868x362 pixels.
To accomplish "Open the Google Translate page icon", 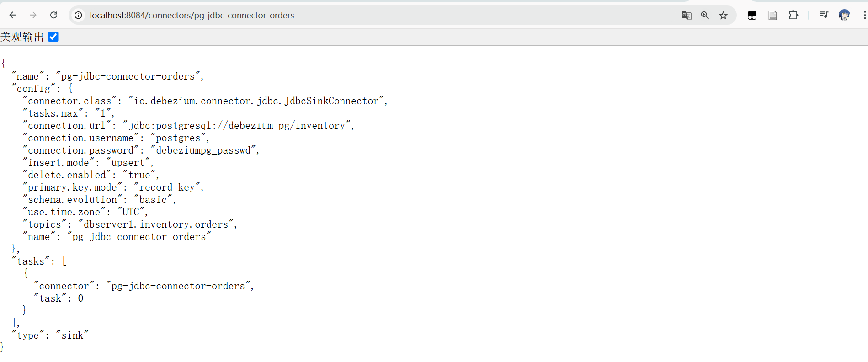I will (x=686, y=15).
